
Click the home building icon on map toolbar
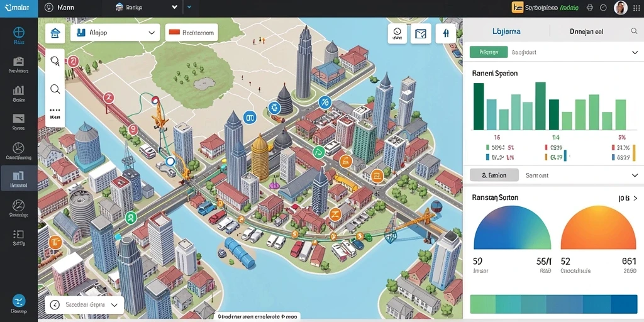click(x=55, y=34)
